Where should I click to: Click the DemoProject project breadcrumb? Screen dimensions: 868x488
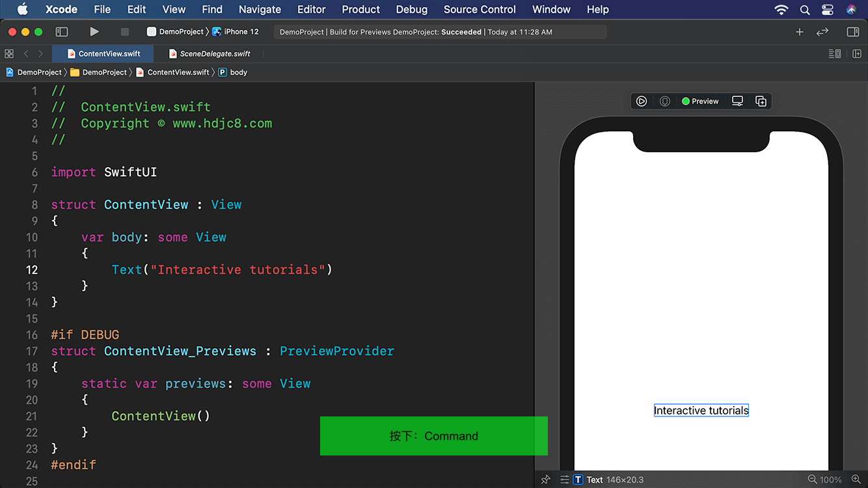pos(34,72)
